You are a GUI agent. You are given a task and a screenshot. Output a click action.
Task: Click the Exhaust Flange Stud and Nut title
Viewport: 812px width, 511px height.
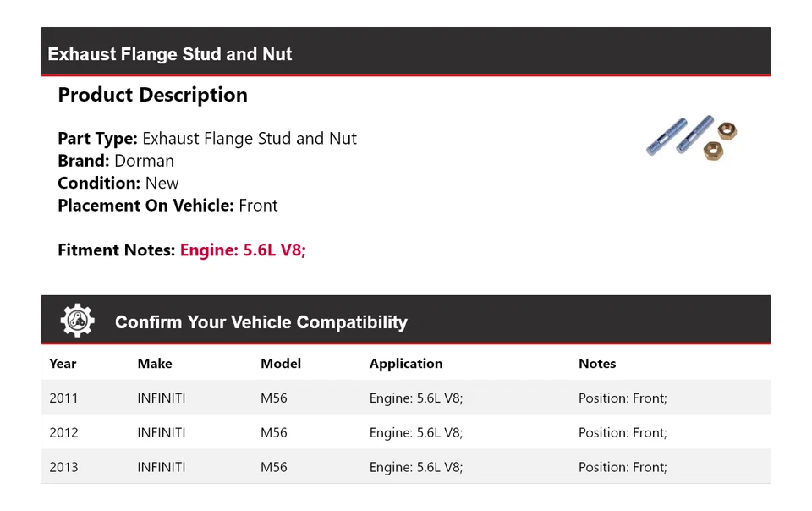pos(170,54)
